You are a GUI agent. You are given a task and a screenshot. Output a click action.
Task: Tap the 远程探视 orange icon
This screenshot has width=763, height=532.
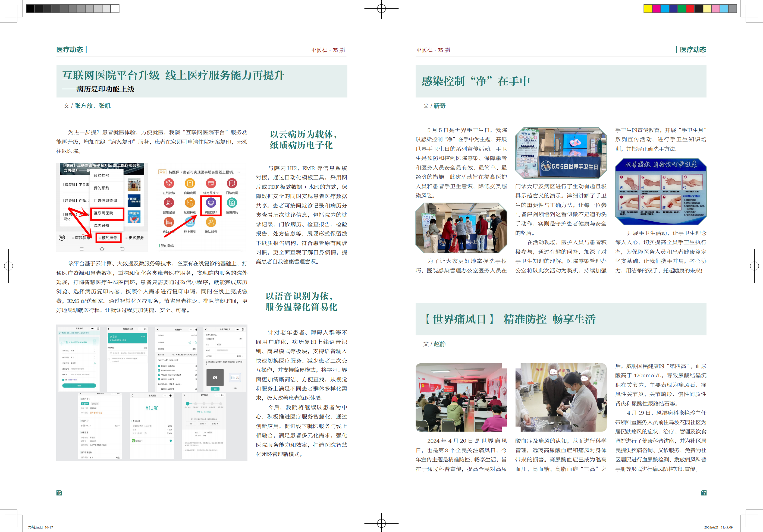(x=190, y=202)
